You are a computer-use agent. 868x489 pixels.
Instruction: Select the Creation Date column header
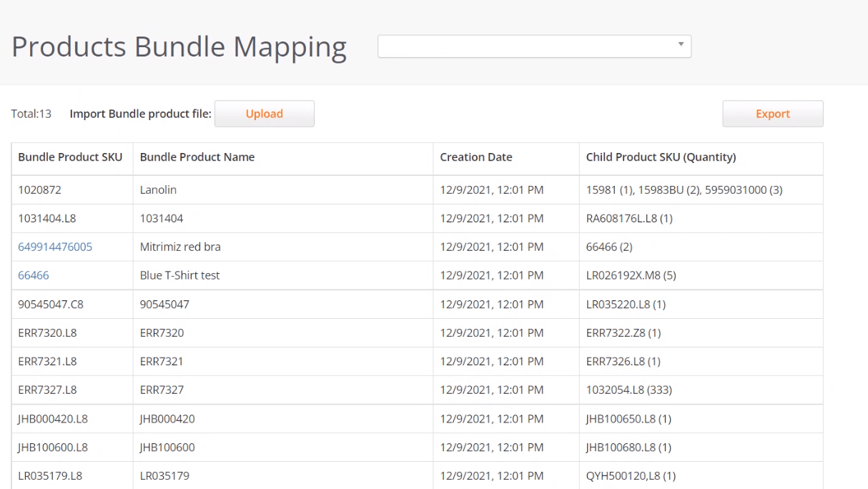point(476,157)
